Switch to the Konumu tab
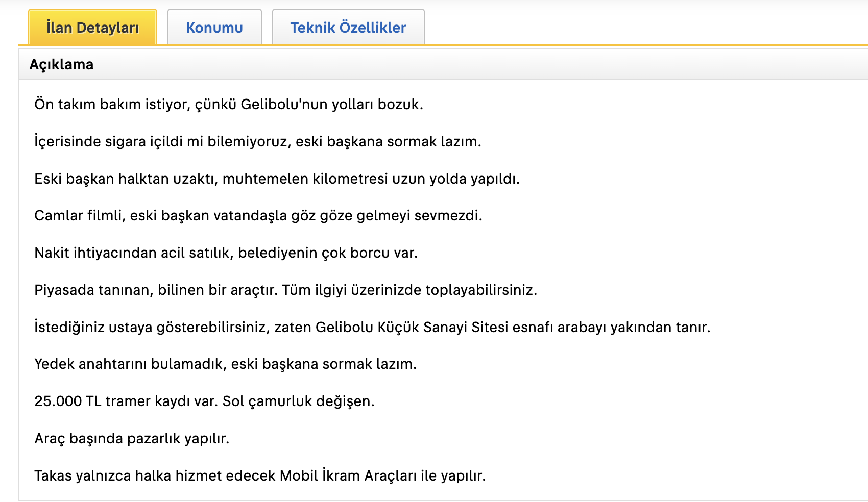Viewport: 868px width, 502px height. coord(214,28)
